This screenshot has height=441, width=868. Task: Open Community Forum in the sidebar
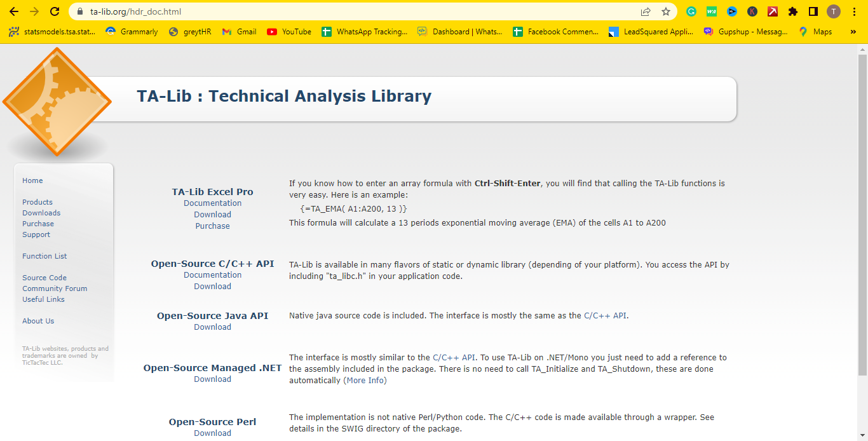tap(55, 288)
